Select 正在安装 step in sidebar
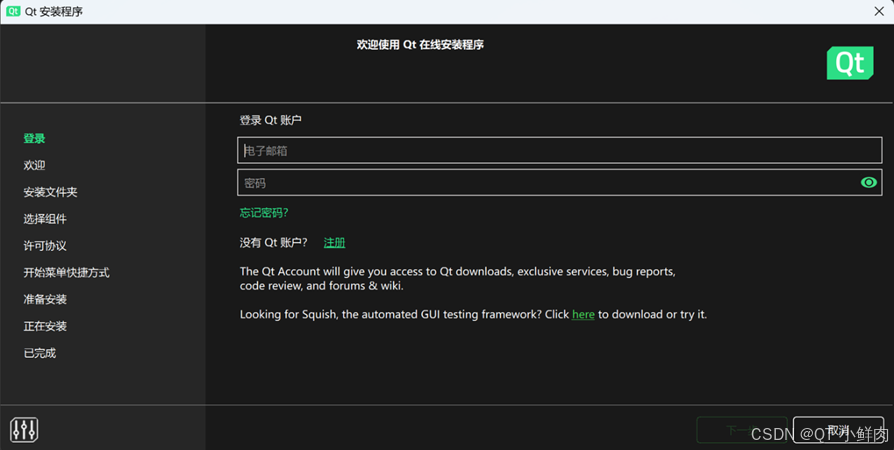This screenshot has width=894, height=450. click(x=45, y=326)
